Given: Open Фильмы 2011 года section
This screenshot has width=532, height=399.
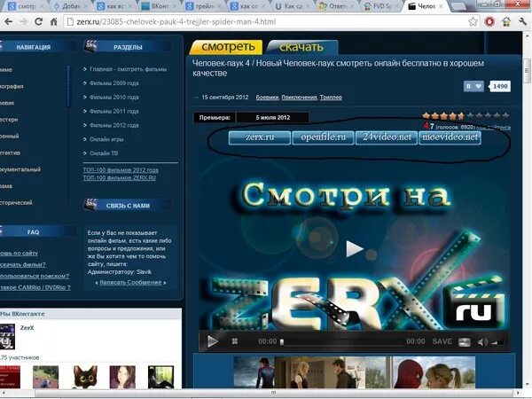Looking at the screenshot, I should 114,112.
